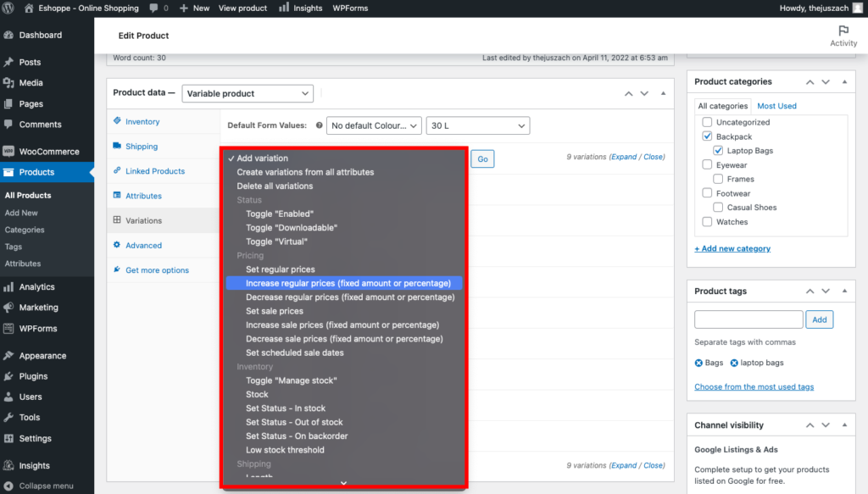Click the Media sidebar icon
The height and width of the screenshot is (494, 868).
pyautogui.click(x=8, y=83)
